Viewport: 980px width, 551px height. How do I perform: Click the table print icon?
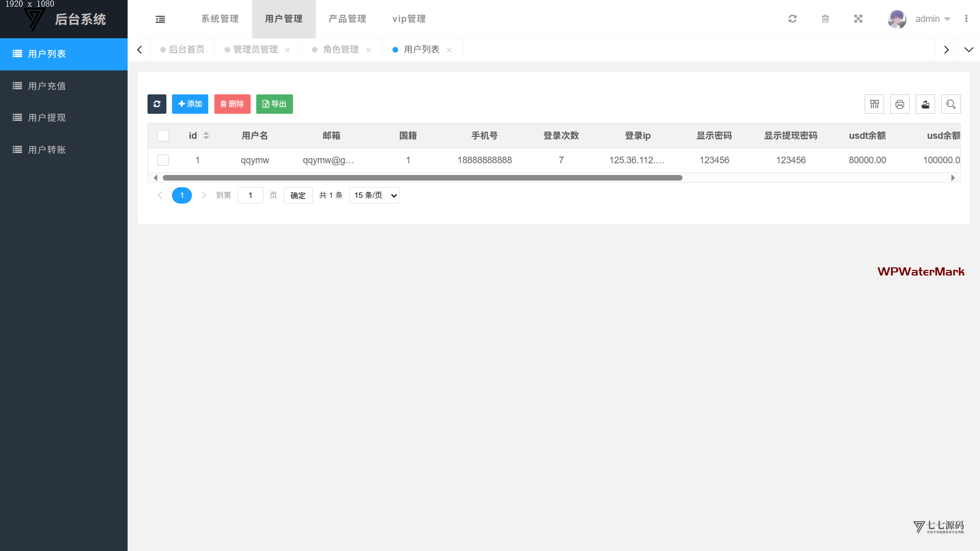(900, 104)
